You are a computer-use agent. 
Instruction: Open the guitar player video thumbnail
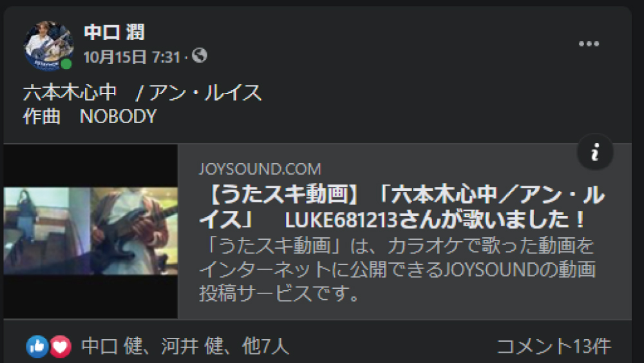[x=91, y=231]
